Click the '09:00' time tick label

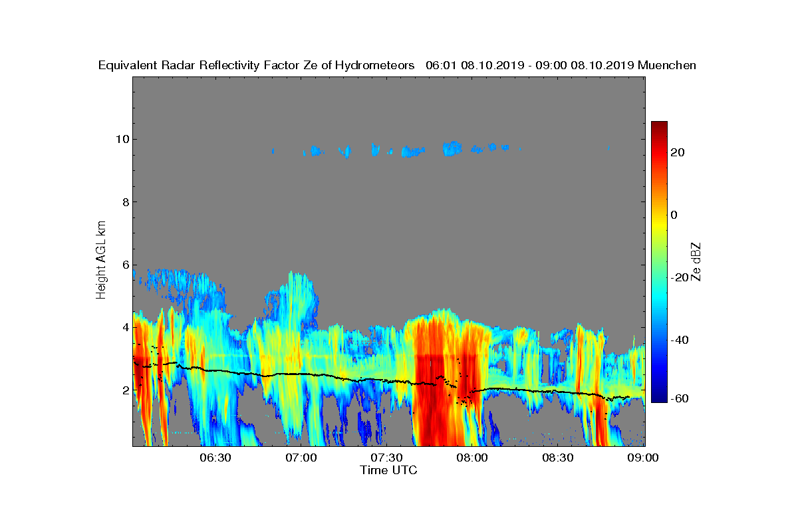[644, 458]
